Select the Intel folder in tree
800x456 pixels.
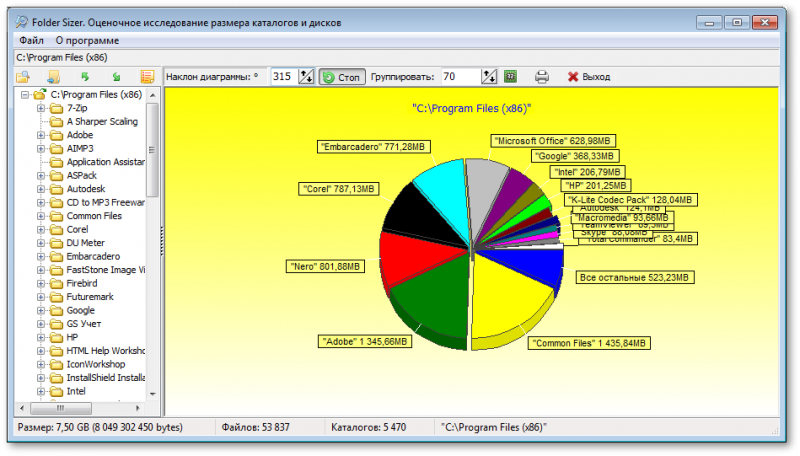coord(76,391)
